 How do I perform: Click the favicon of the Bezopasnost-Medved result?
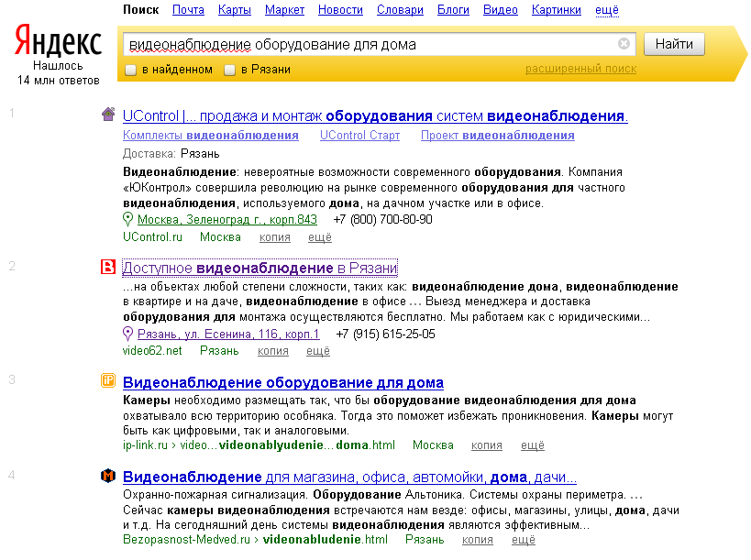pos(107,477)
